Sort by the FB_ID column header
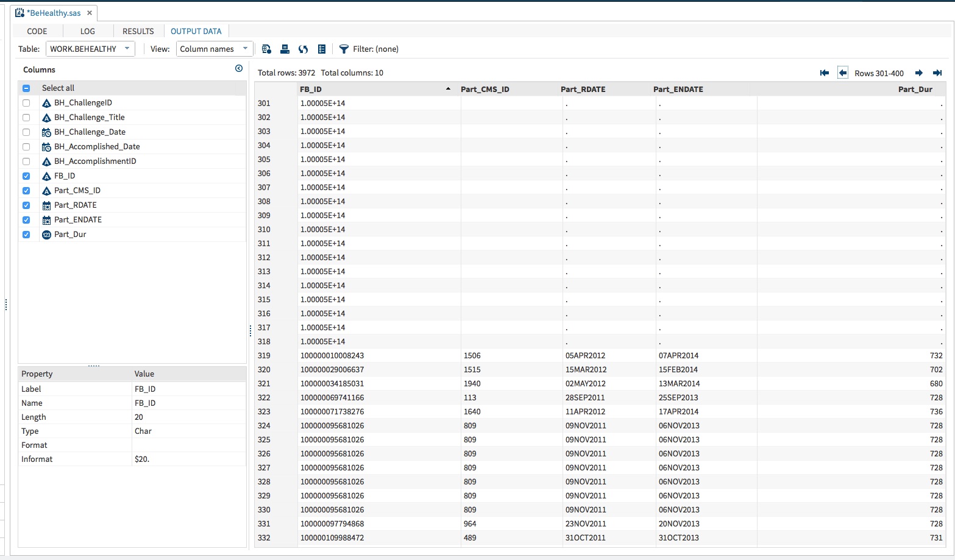This screenshot has height=560, width=955. point(311,90)
